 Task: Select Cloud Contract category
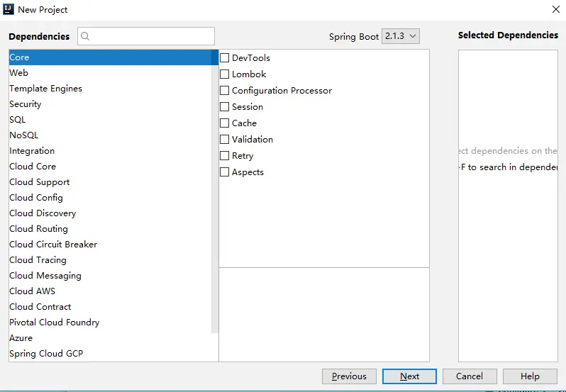tap(110, 306)
